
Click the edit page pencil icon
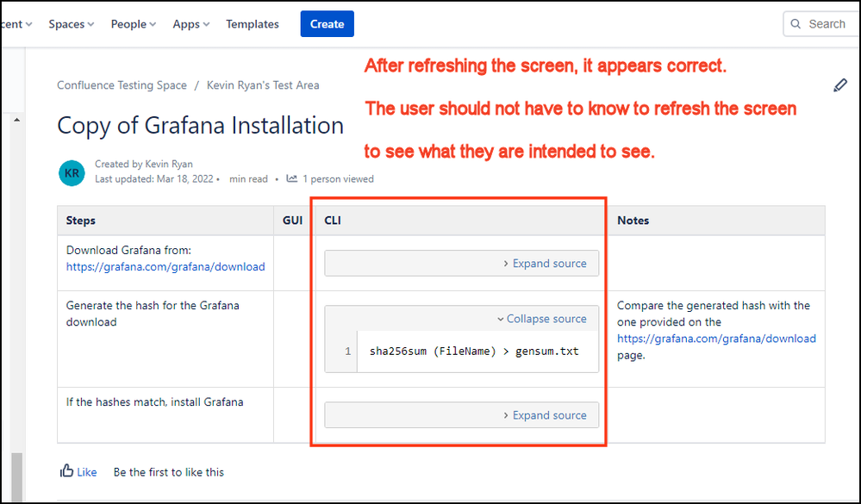pyautogui.click(x=840, y=85)
